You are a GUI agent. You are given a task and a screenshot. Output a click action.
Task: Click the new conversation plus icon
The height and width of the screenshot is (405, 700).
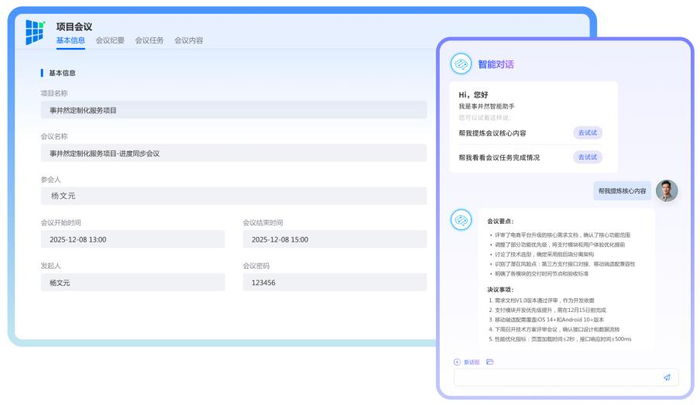457,362
